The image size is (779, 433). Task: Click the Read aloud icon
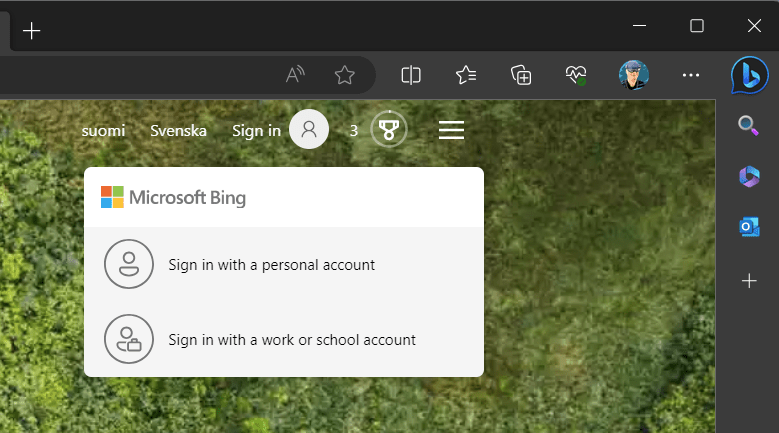coord(295,75)
